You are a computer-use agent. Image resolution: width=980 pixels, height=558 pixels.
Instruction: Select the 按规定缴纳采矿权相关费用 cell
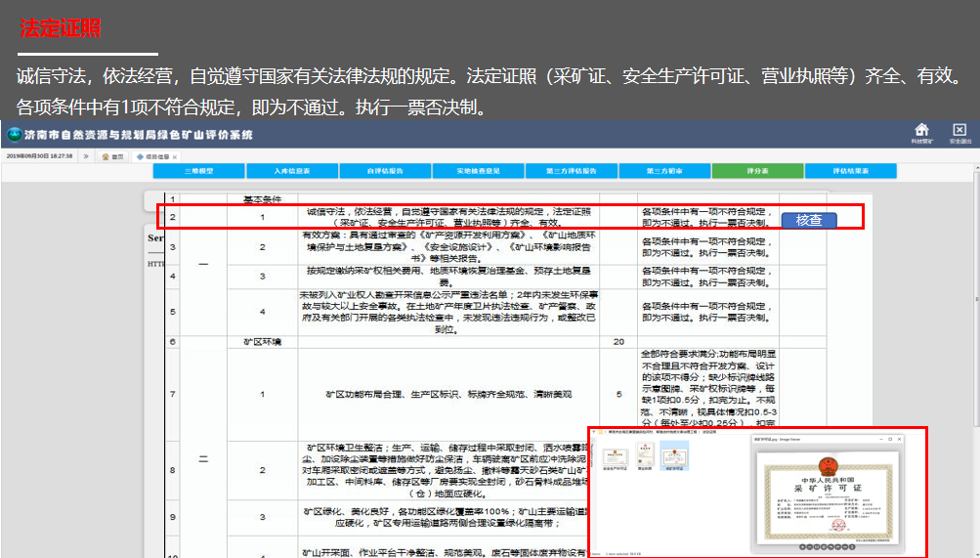[448, 277]
